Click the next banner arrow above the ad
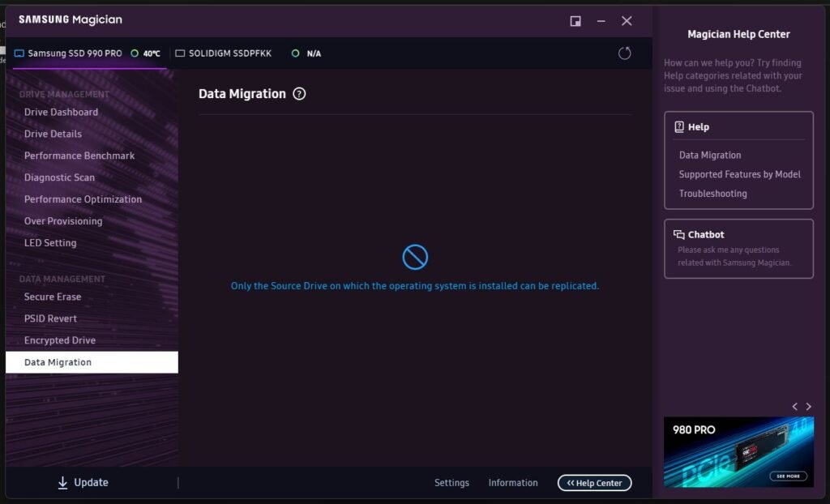830x504 pixels. click(x=808, y=406)
